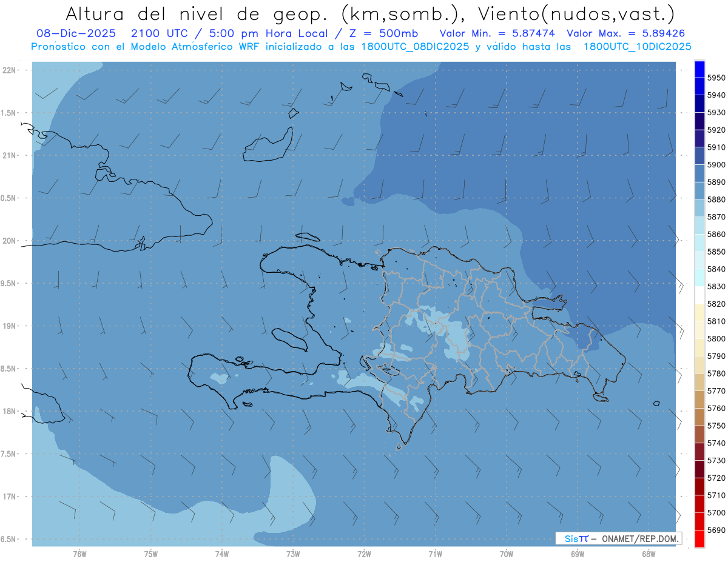Click the '72W' longitude axis label

pyautogui.click(x=364, y=554)
